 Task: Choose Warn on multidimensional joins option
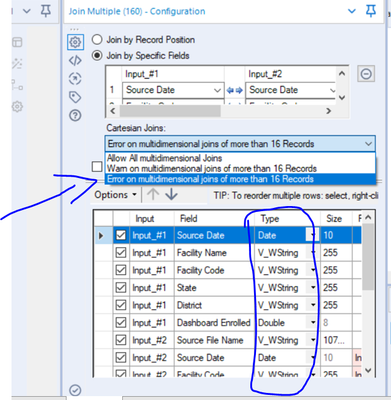(x=240, y=168)
